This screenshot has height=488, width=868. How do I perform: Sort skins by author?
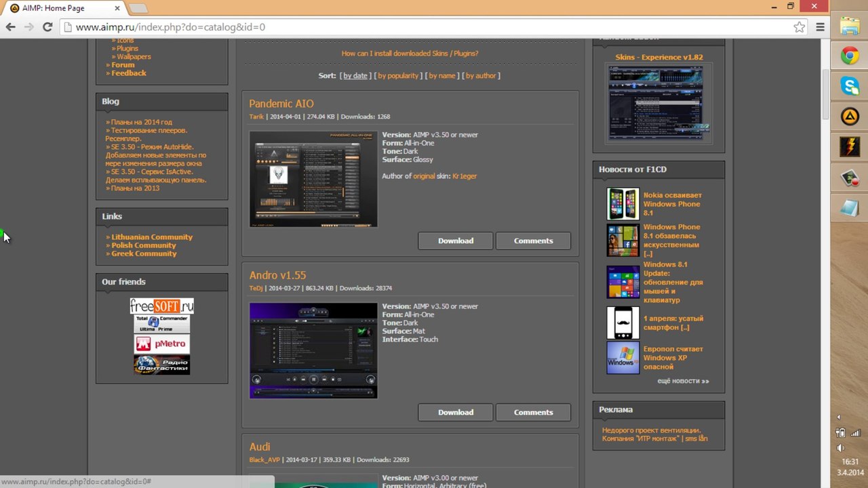pos(481,76)
